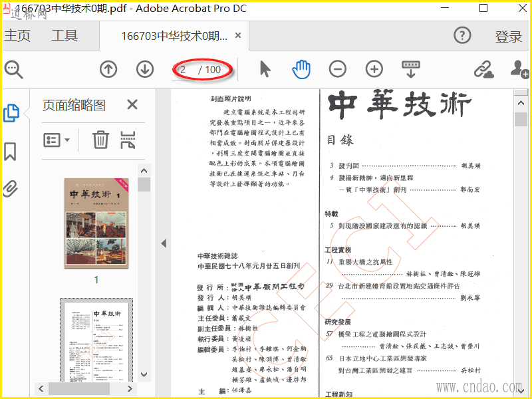Activate the hand pan tool
This screenshot has width=532, height=399.
tap(301, 69)
